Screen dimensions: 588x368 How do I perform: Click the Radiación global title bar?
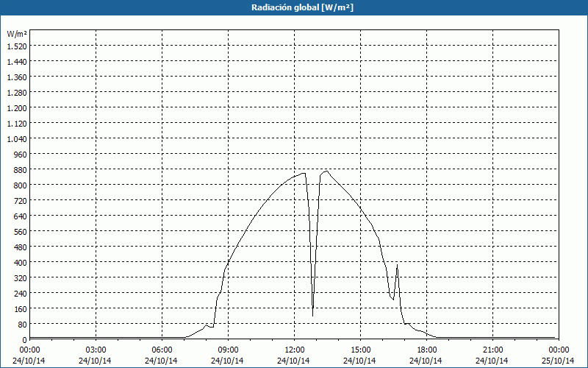(x=294, y=7)
